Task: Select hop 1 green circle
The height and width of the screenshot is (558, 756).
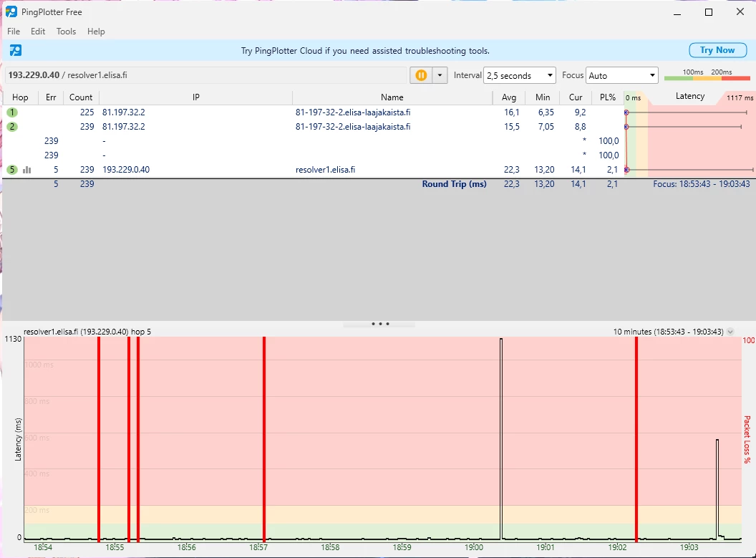Action: [x=12, y=112]
